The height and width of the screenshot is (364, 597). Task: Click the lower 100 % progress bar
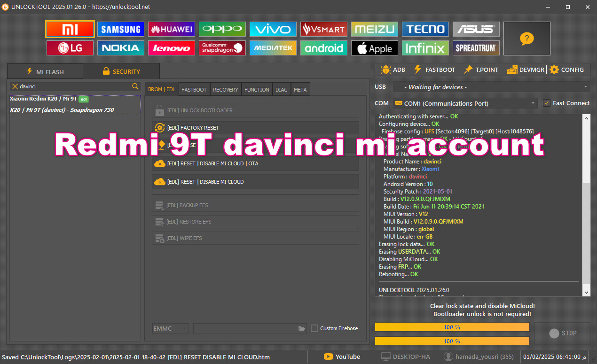coord(452,341)
